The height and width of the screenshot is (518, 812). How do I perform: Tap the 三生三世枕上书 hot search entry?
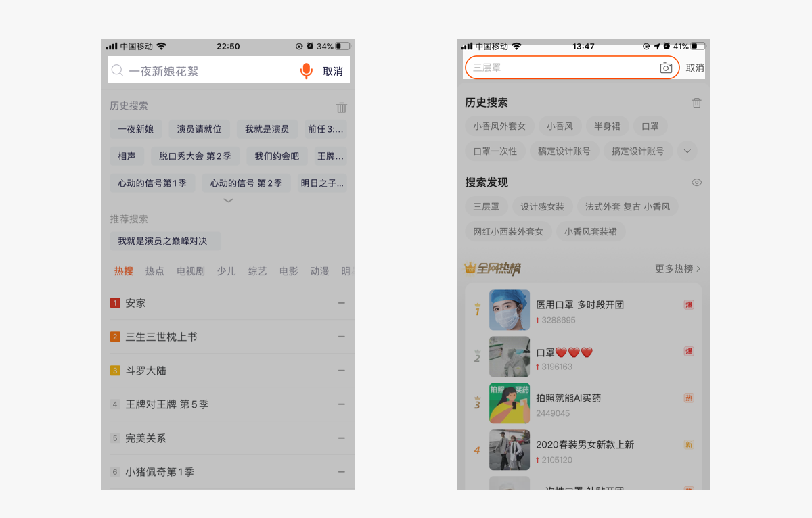click(x=161, y=337)
